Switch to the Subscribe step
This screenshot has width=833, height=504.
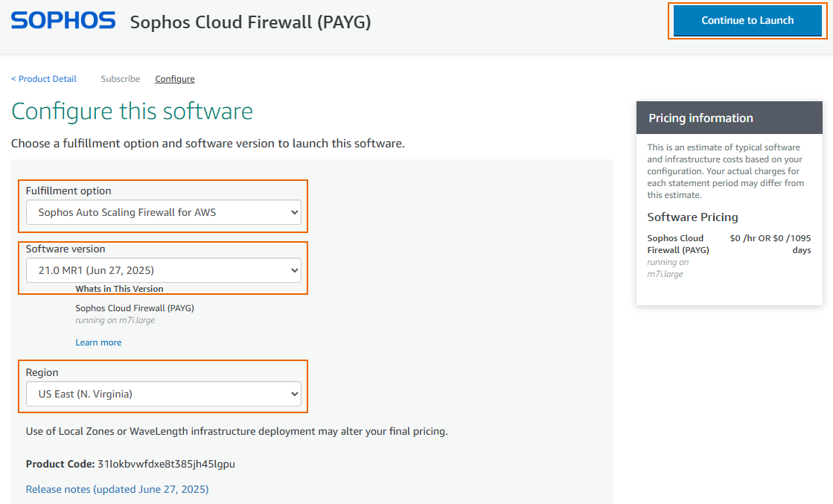pyautogui.click(x=120, y=78)
